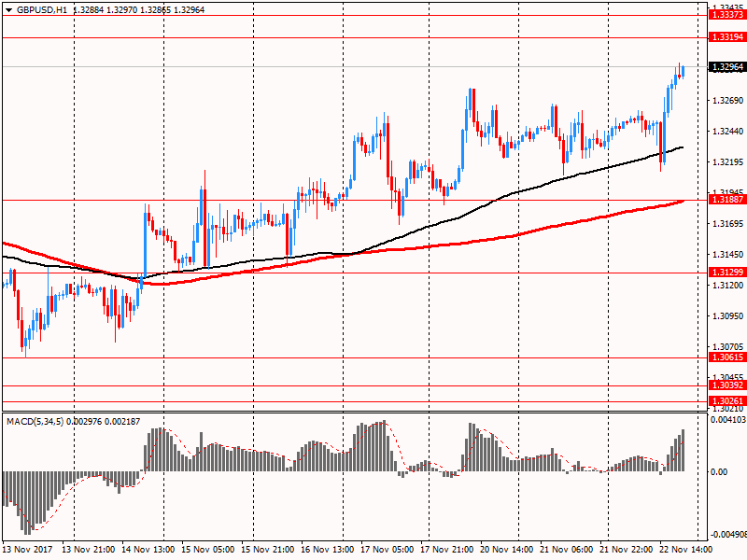This screenshot has height=560, width=747.
Task: Click the 16 Nov 13:00 time axis label
Action: [328, 550]
